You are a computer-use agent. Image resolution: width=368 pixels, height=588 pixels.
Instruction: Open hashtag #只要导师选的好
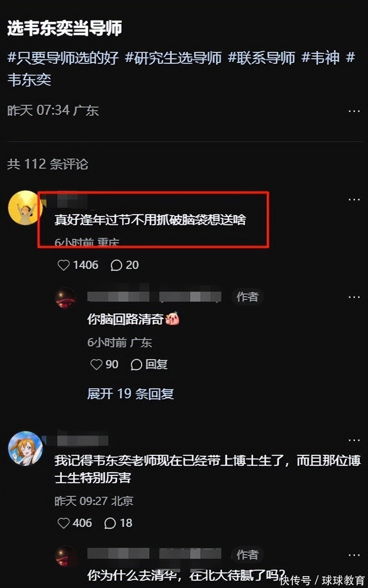63,58
